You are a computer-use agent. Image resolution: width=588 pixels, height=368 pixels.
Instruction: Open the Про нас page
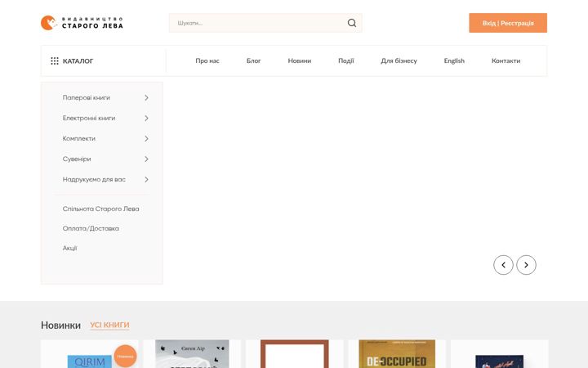point(207,61)
